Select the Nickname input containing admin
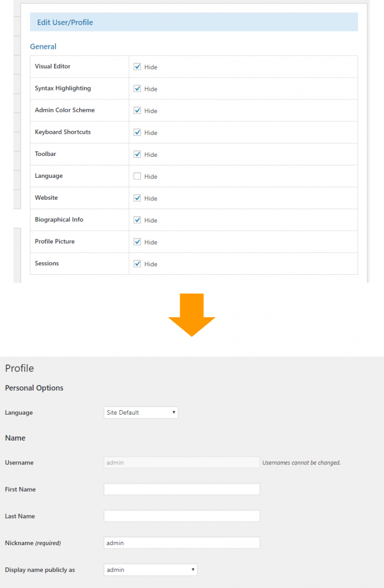The width and height of the screenshot is (384, 588). tap(181, 543)
